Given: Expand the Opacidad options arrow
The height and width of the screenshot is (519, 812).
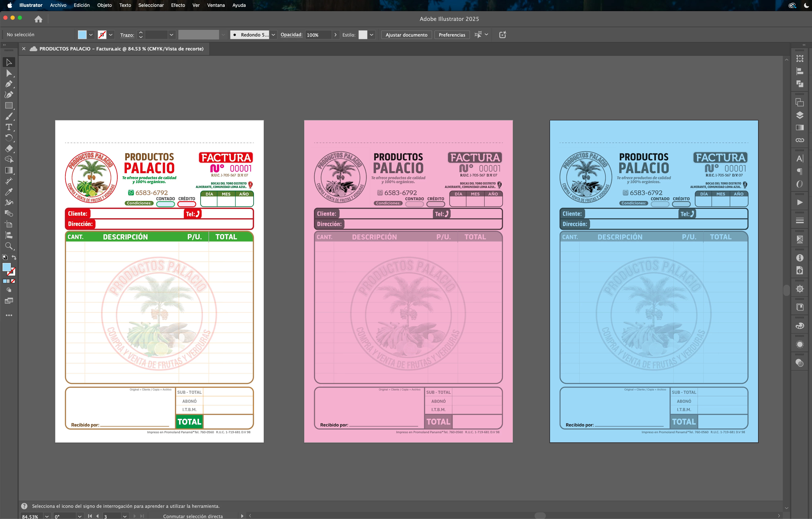Looking at the screenshot, I should 335,35.
